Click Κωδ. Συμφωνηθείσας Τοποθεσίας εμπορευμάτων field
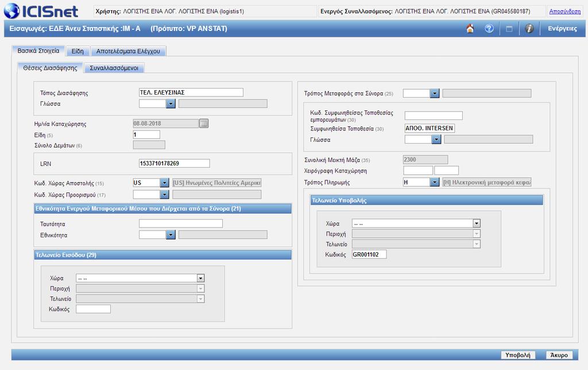This screenshot has height=370, width=588. (434, 115)
